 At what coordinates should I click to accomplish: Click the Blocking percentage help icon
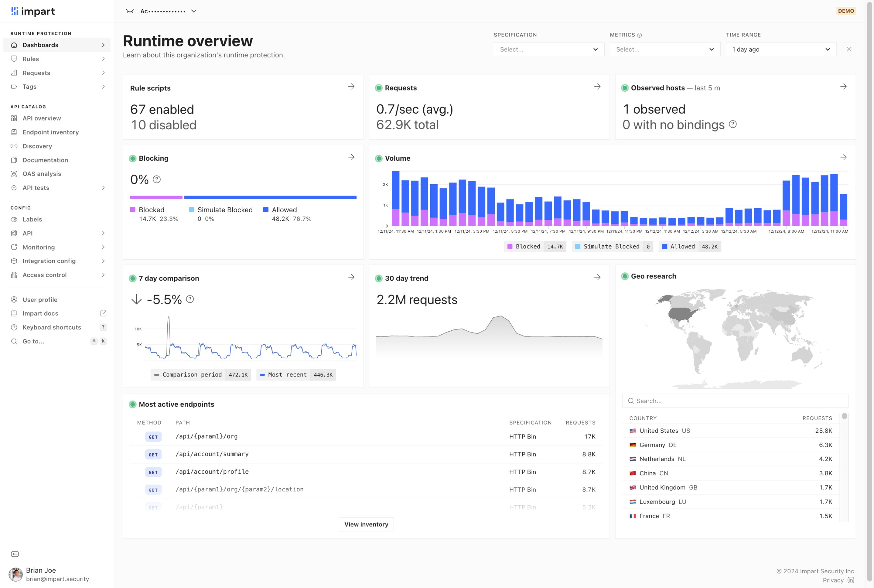(x=157, y=180)
